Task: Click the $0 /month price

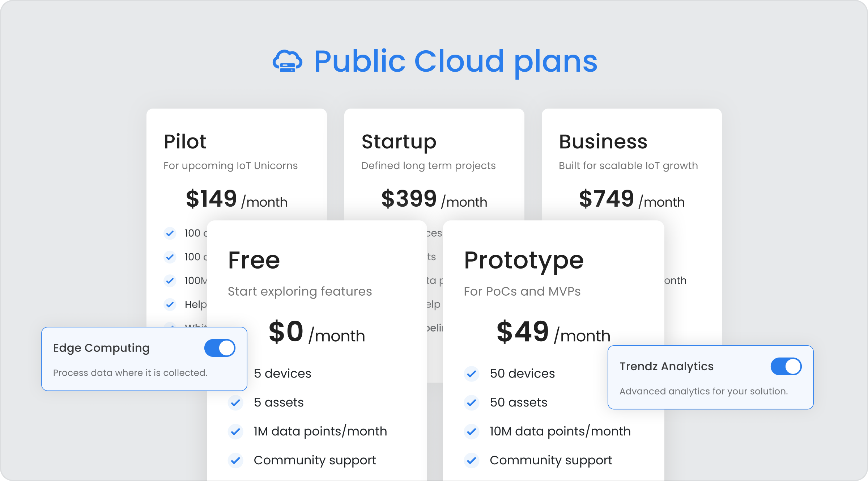Action: point(317,332)
